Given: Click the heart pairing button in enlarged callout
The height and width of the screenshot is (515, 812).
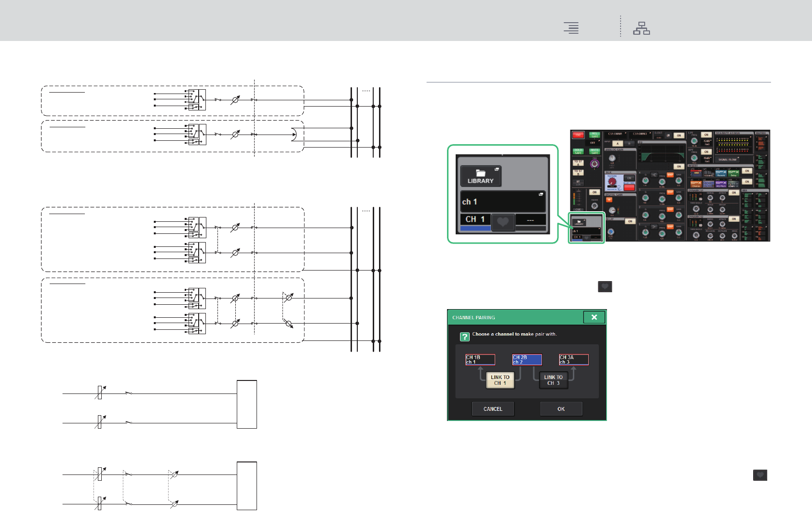Looking at the screenshot, I should coord(503,222).
